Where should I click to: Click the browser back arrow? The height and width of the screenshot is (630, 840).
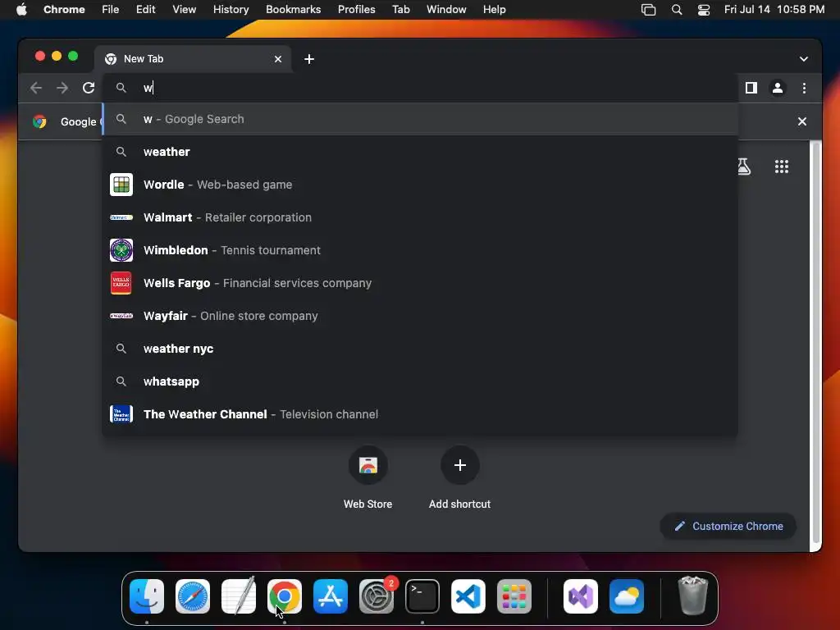pos(36,88)
